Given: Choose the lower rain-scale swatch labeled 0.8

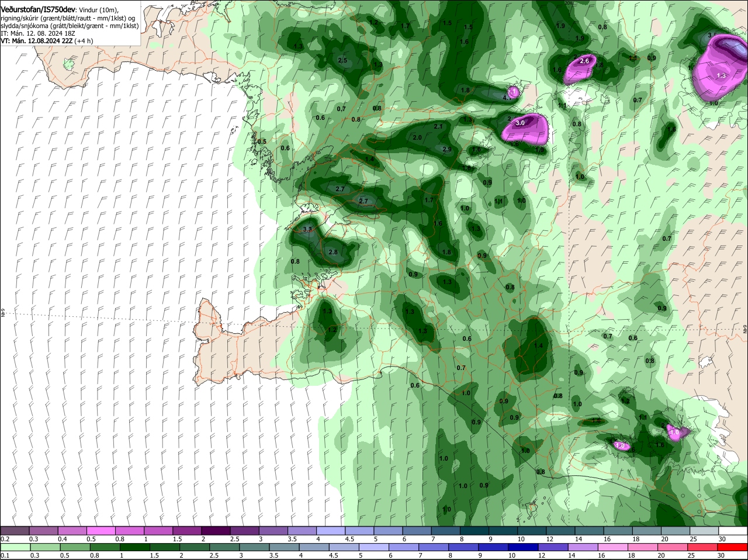Looking at the screenshot, I should pyautogui.click(x=104, y=547).
